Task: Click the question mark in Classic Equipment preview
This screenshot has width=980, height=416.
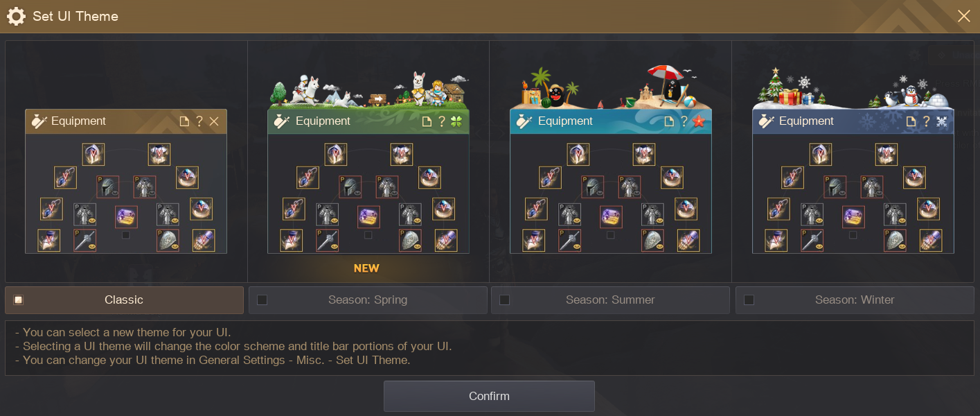Action: (199, 121)
